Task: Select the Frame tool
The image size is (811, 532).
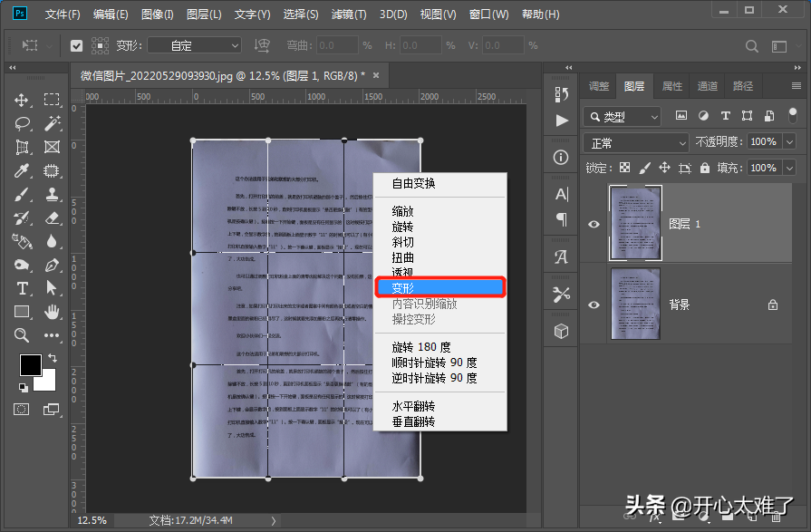Action: click(x=52, y=148)
